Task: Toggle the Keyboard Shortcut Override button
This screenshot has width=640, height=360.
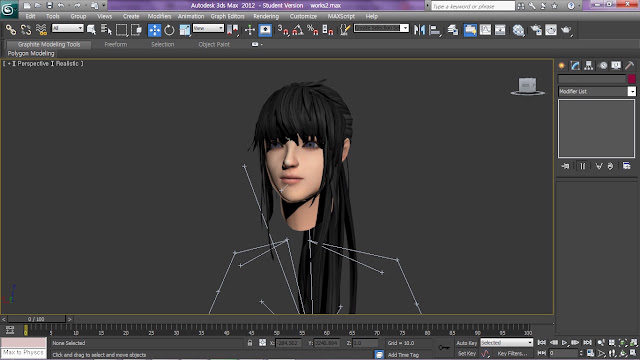Action: point(265,30)
